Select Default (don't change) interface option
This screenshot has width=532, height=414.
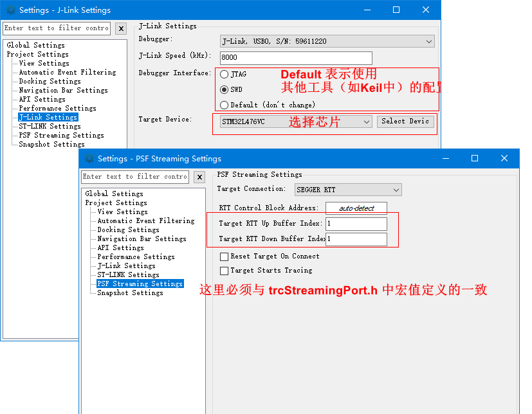(224, 105)
